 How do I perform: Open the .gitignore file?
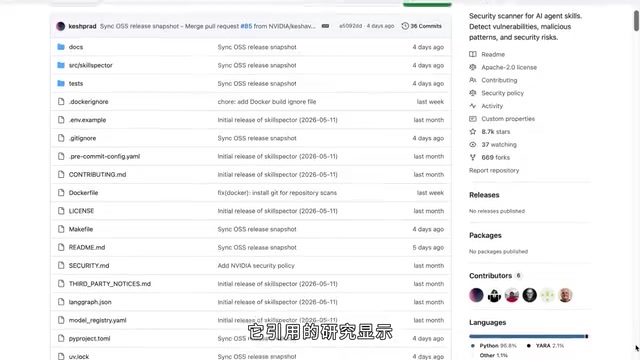(x=82, y=138)
